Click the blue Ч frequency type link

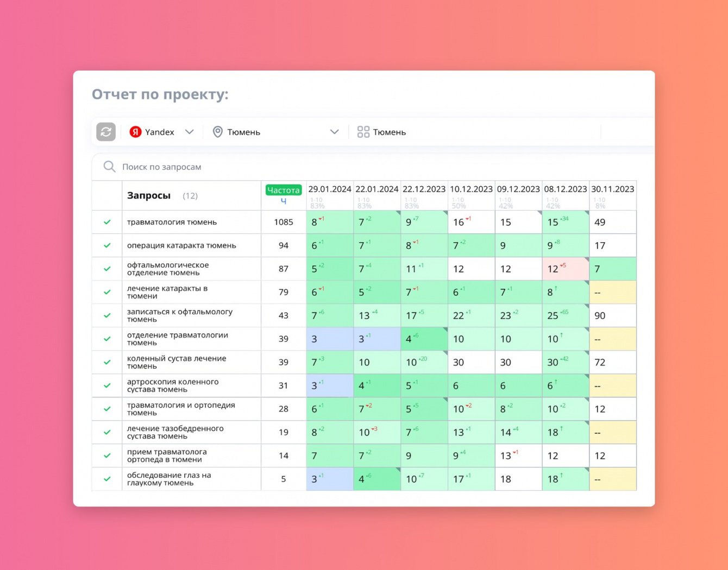point(284,201)
